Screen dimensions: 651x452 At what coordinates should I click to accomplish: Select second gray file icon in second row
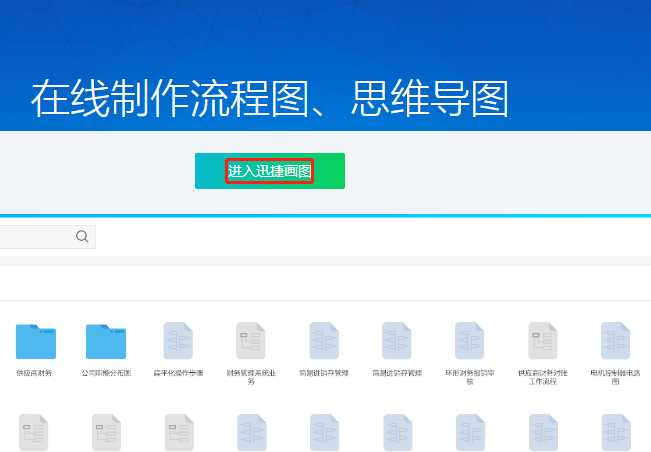click(x=106, y=432)
